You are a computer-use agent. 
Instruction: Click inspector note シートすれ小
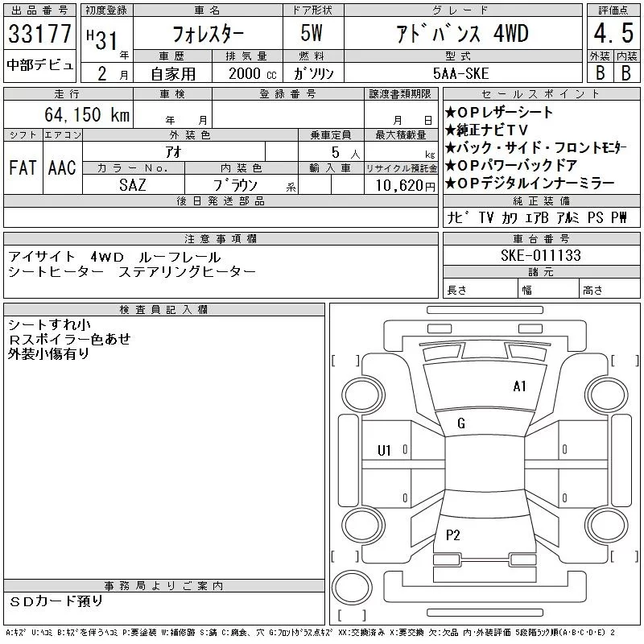coord(49,325)
